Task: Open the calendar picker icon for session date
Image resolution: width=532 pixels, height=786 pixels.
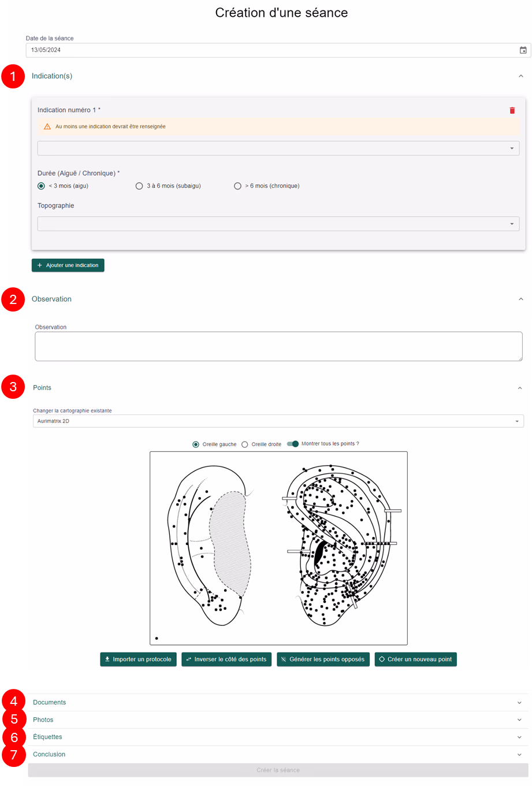Action: [x=523, y=50]
